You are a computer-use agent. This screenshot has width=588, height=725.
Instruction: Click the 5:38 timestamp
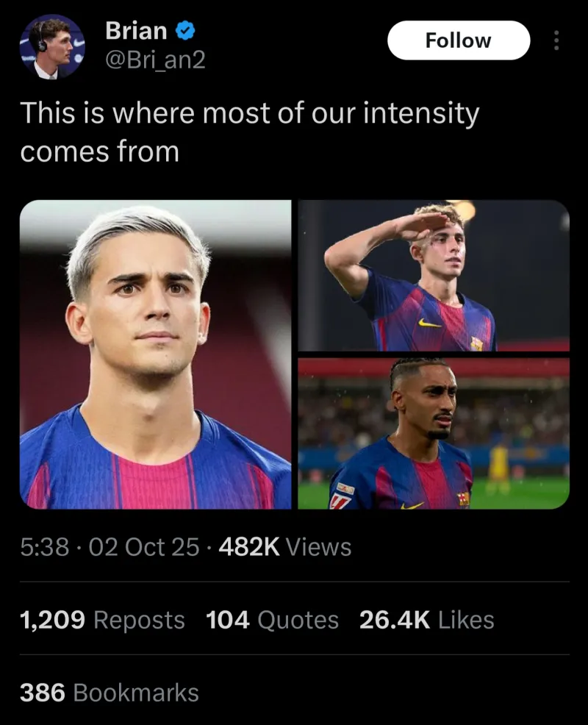click(45, 547)
